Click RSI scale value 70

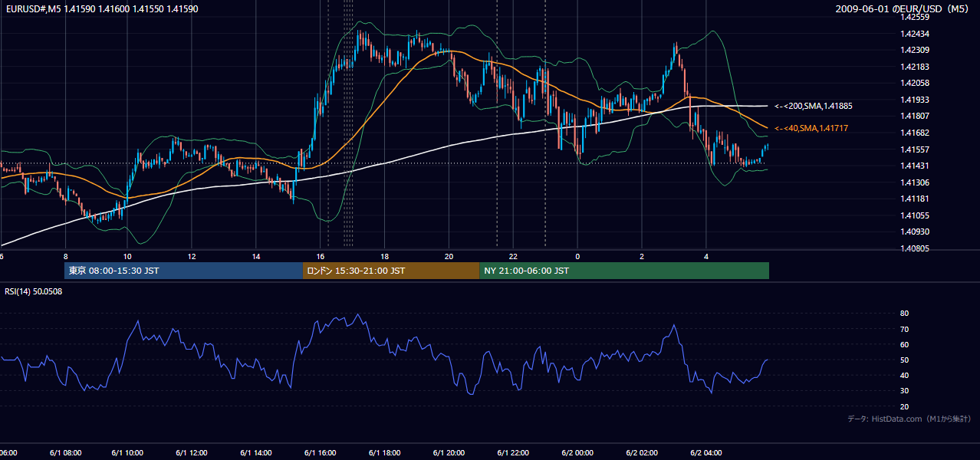(x=904, y=329)
